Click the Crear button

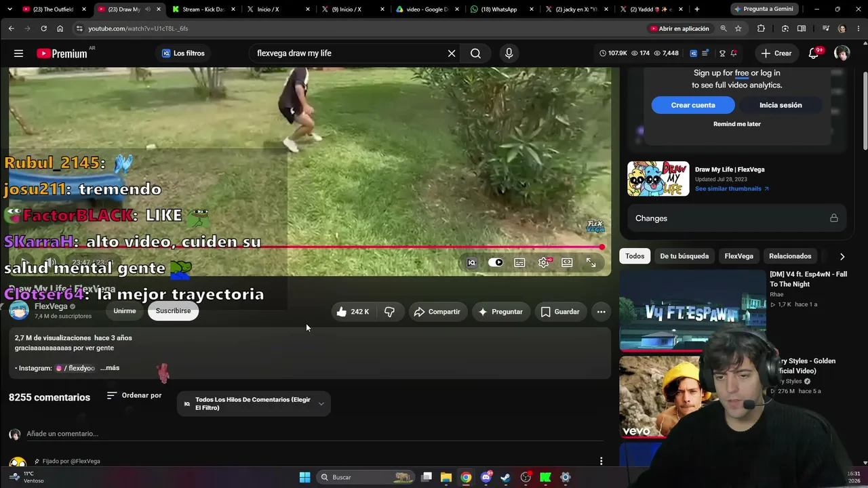[776, 54]
